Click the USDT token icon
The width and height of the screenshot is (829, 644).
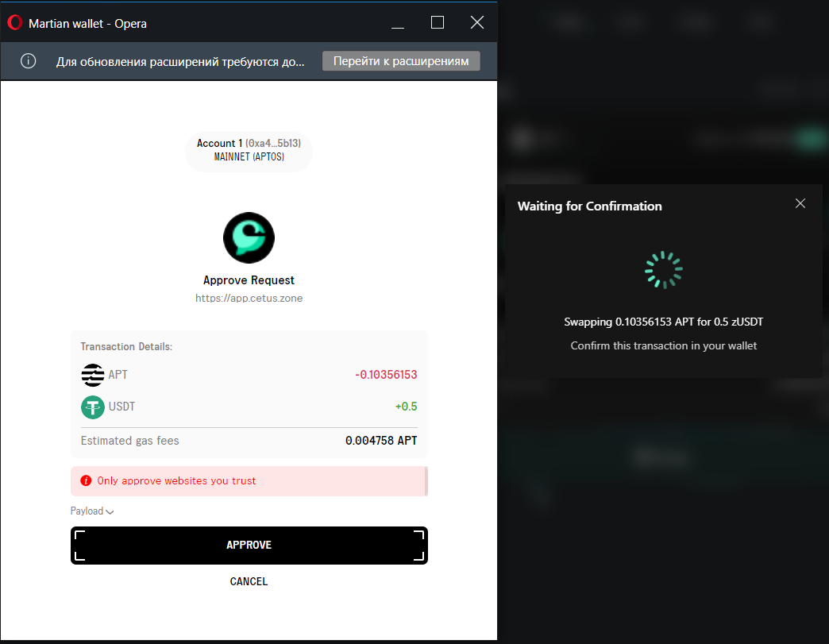point(91,407)
